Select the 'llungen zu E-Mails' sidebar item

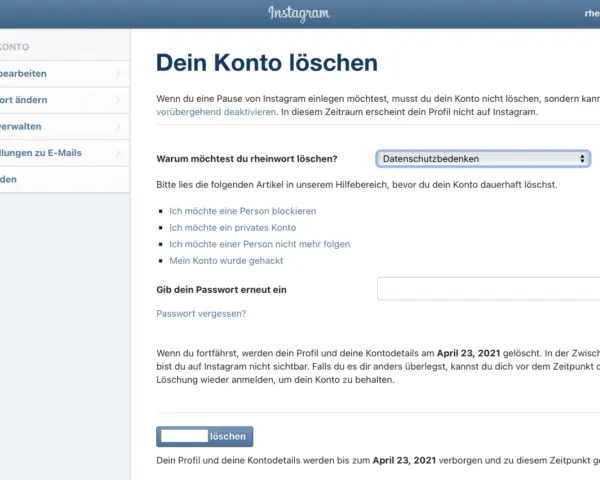click(65, 153)
